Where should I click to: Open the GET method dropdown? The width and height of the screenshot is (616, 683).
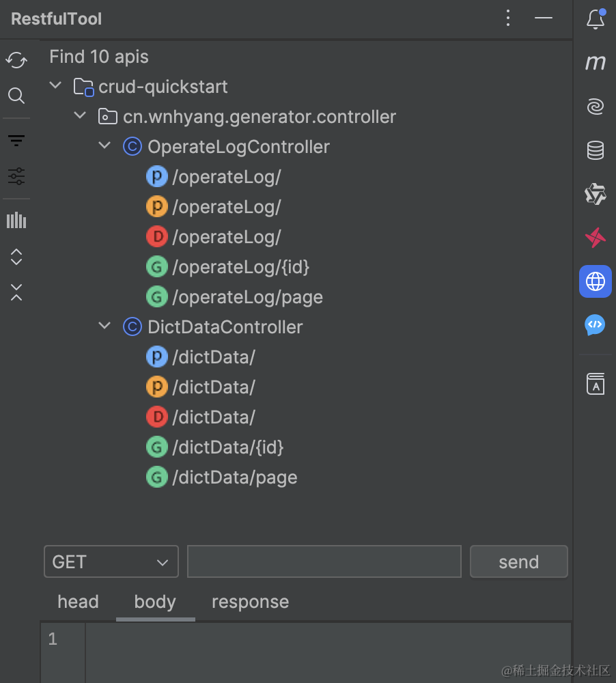click(111, 562)
